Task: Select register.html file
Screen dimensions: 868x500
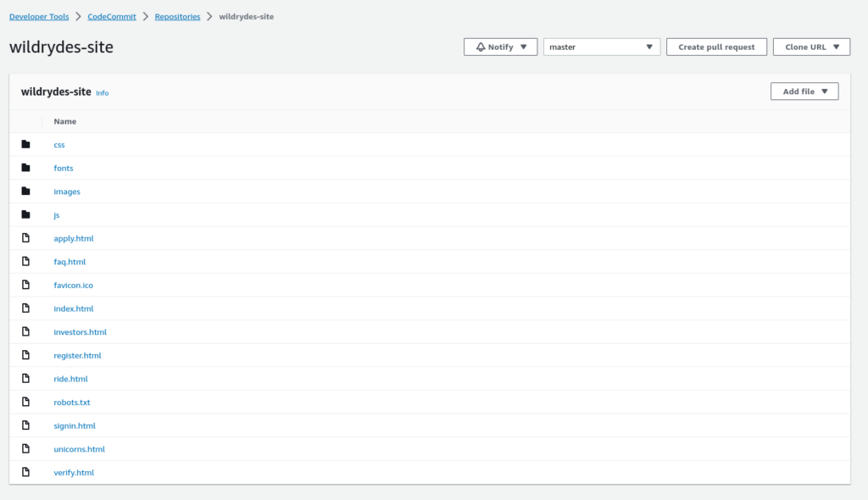Action: (77, 355)
